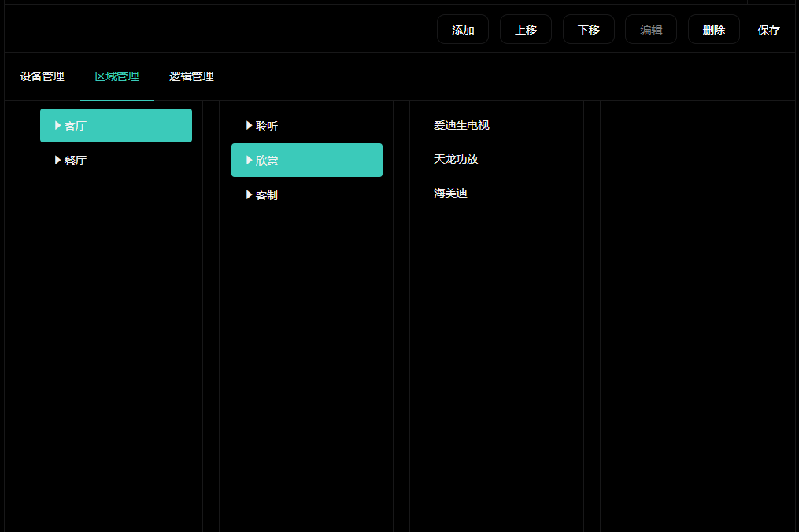This screenshot has width=799, height=532.
Task: Expand the triangle arrow beside 餐厅
Action: (x=57, y=160)
